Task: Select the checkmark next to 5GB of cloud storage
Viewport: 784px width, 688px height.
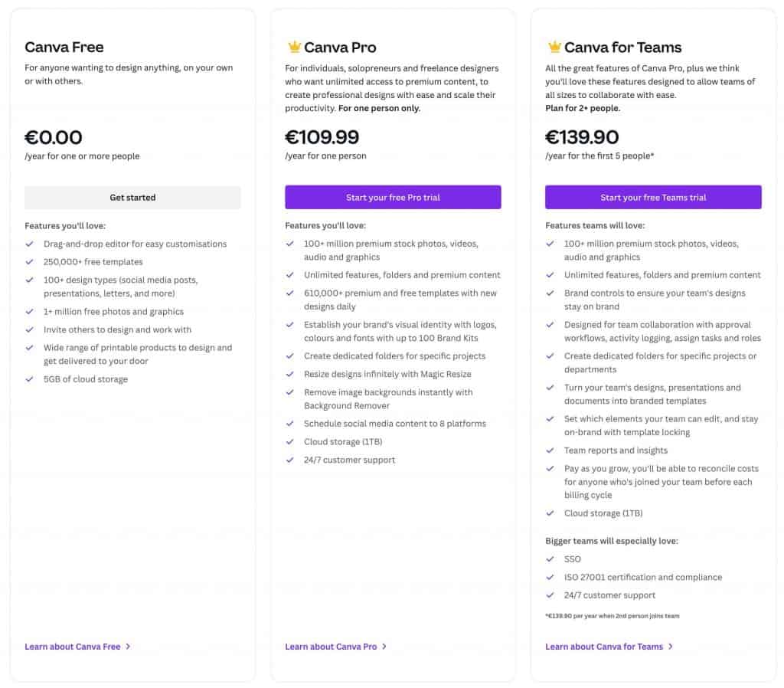Action: [30, 379]
